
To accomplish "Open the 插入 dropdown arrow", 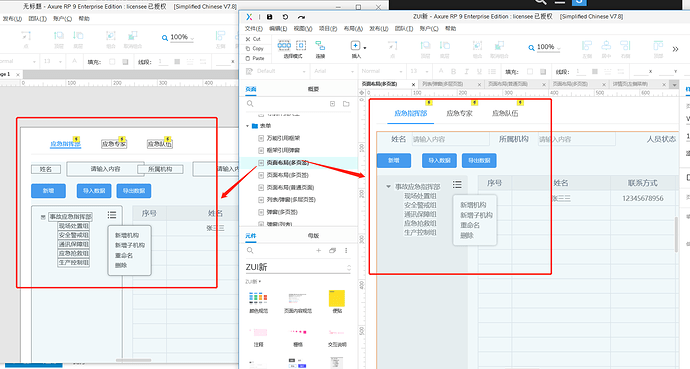I will coord(365,47).
